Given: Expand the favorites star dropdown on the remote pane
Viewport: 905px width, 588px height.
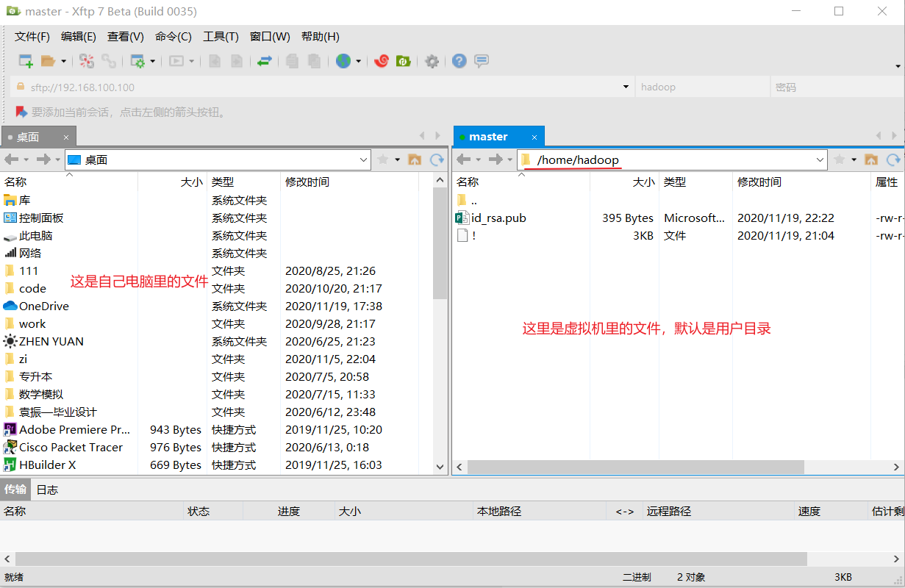Looking at the screenshot, I should pos(854,159).
